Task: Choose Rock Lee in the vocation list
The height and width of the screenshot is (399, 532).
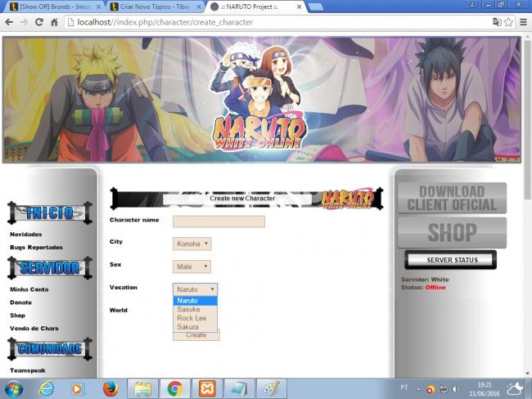Action: pos(195,318)
